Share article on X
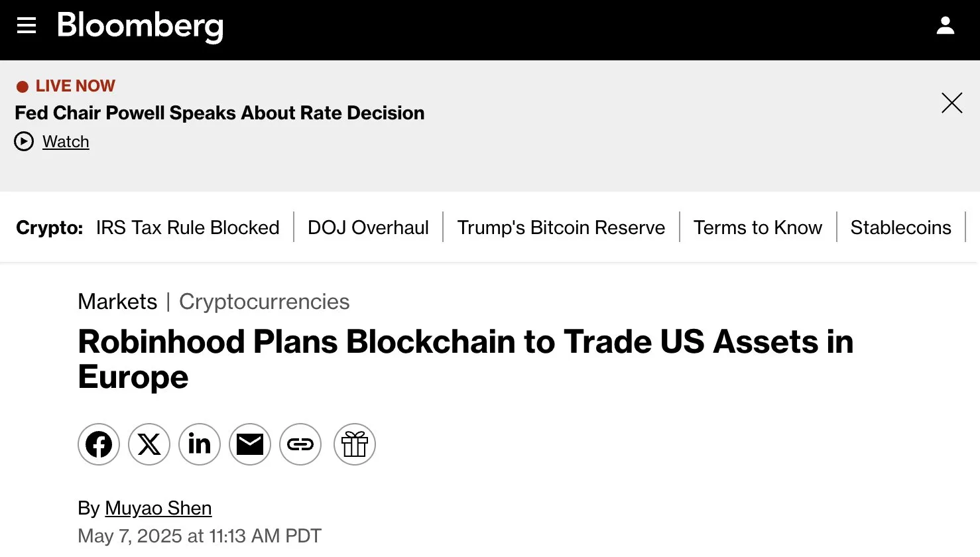Image resolution: width=980 pixels, height=557 pixels. pyautogui.click(x=149, y=444)
